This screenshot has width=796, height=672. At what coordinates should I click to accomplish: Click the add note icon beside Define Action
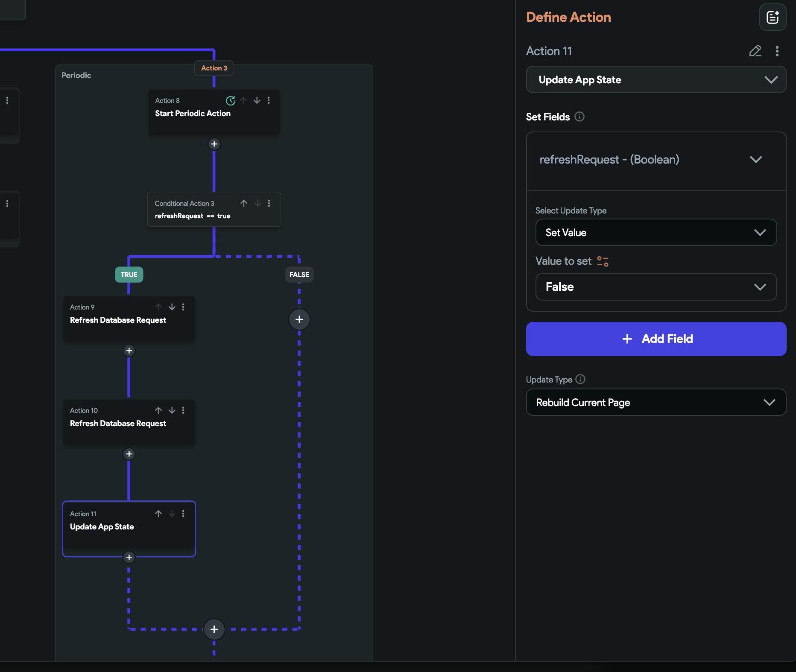point(773,18)
